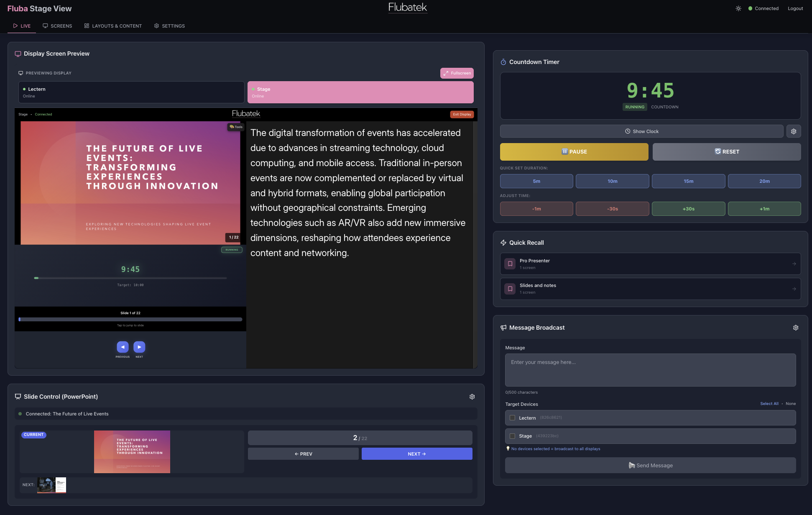Set timer duration to 15m
812x515 pixels.
tap(688, 181)
